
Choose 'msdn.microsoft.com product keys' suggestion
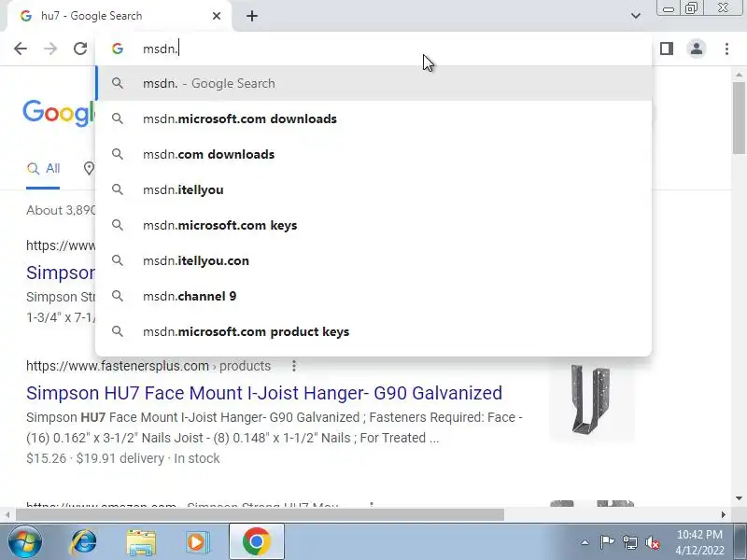(374, 331)
